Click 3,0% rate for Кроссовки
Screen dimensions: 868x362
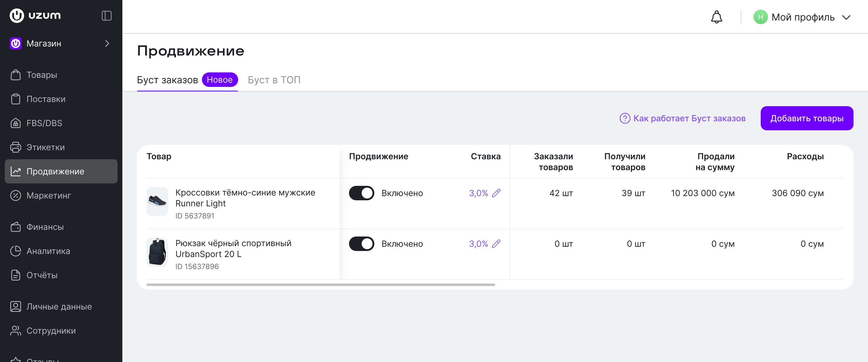point(478,193)
